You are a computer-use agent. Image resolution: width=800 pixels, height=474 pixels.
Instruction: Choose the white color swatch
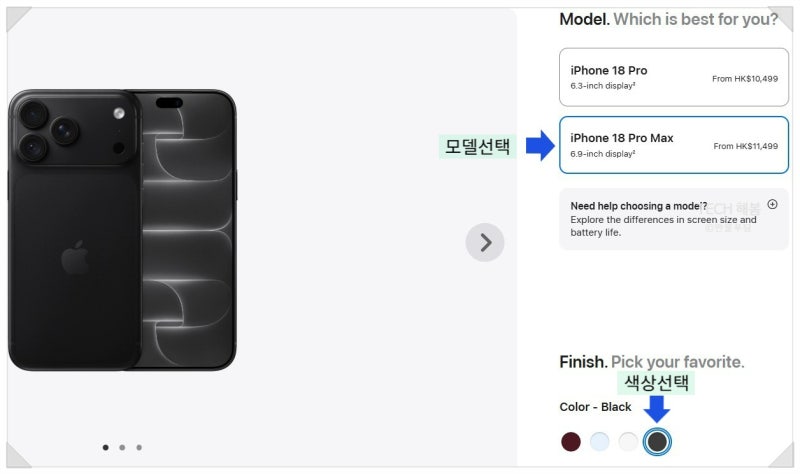tap(628, 441)
